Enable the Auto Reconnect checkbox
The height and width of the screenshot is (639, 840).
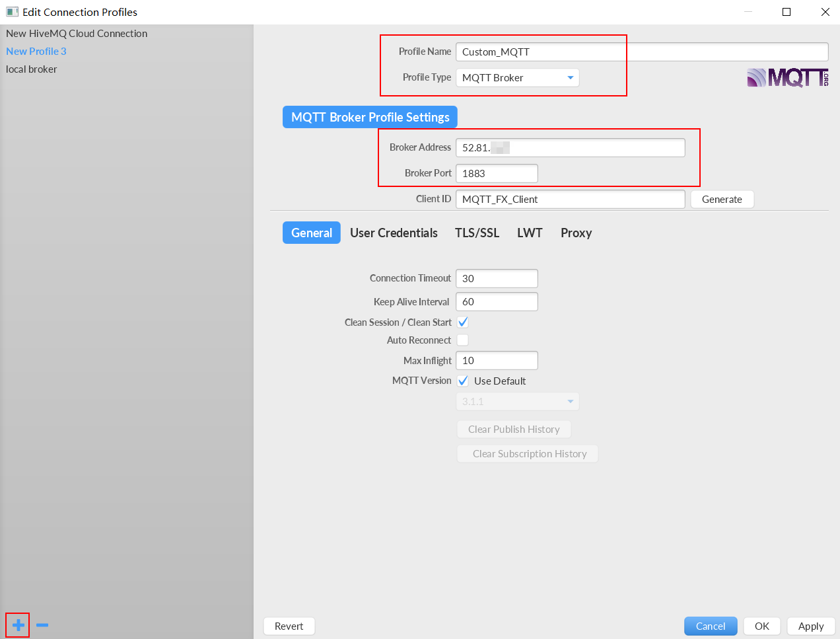(463, 340)
